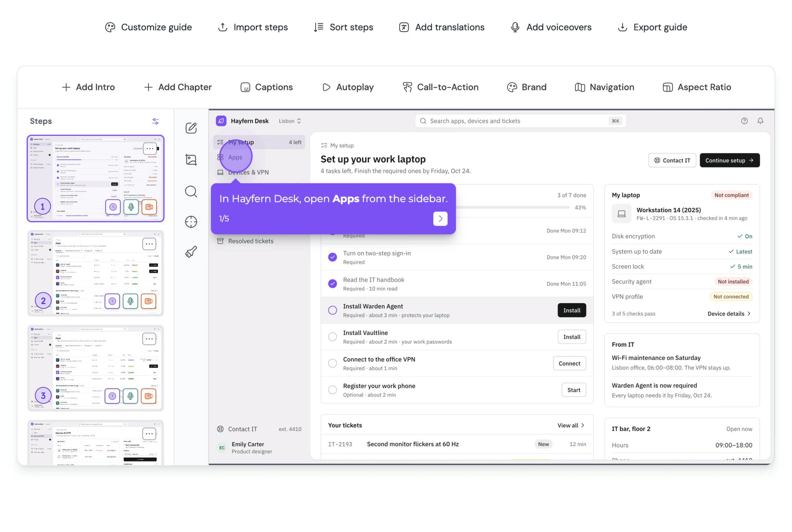Click the checklist progress bar at 43%
The height and width of the screenshot is (532, 792).
513,207
